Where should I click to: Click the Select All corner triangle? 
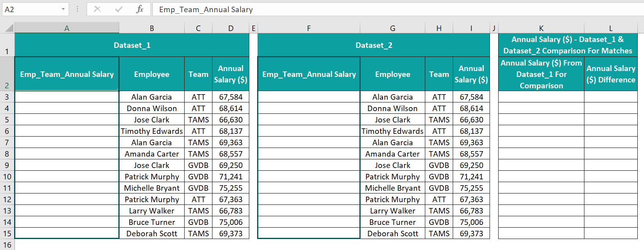[9, 28]
